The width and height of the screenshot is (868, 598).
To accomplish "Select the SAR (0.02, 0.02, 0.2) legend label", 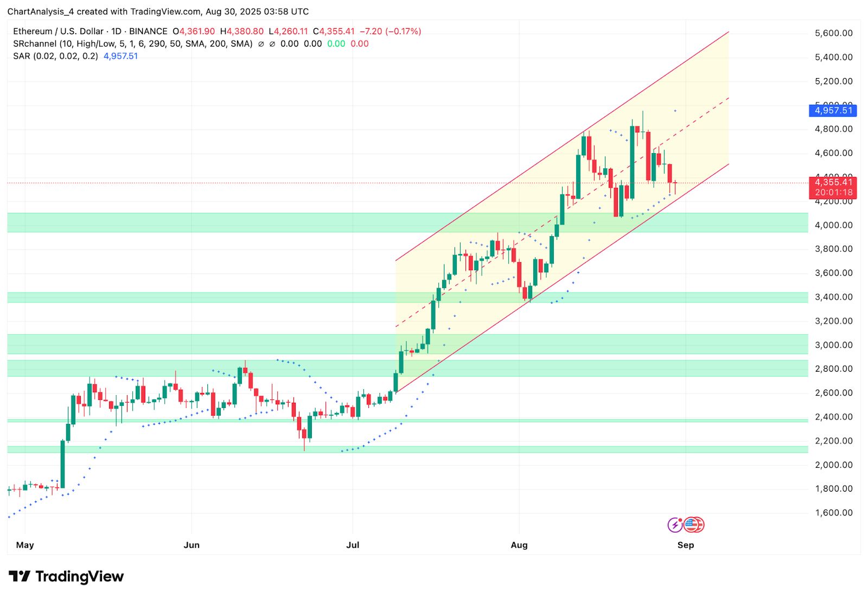I will [55, 56].
